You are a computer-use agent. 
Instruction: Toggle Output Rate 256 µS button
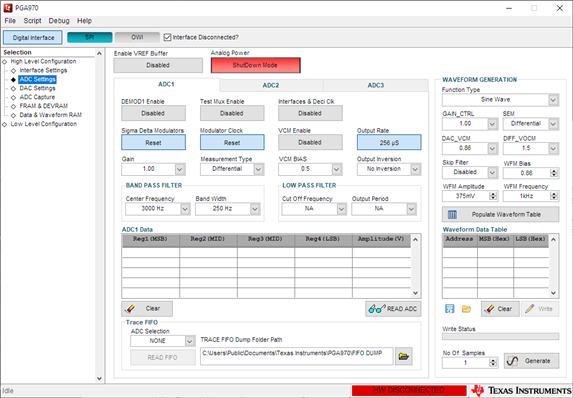[389, 143]
